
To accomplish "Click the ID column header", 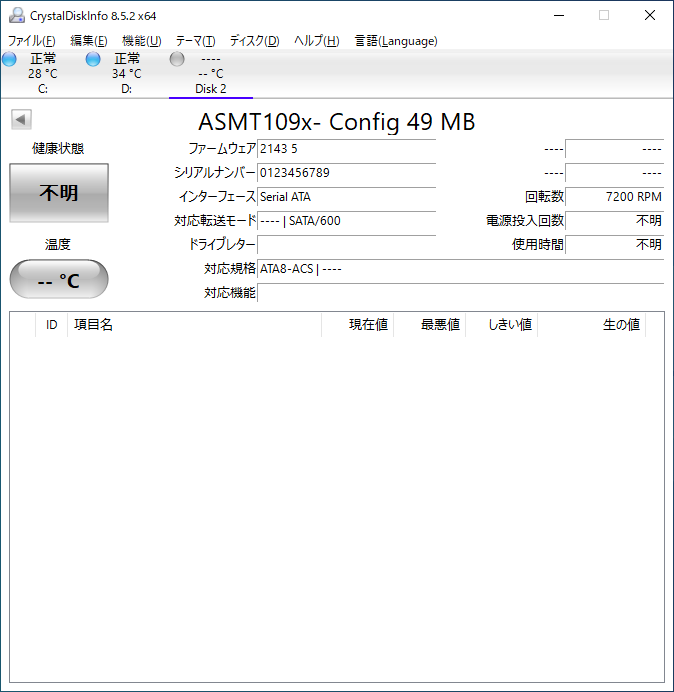I will [52, 325].
